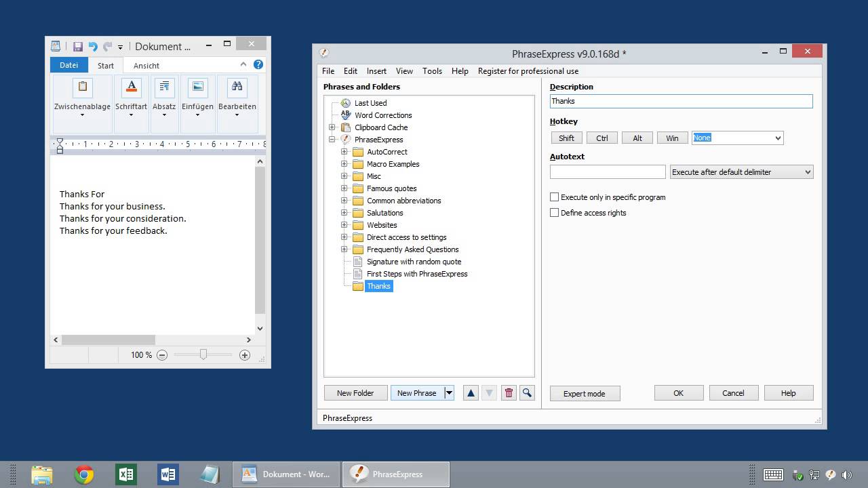Expand Macro Examples folder
Viewport: 868px width, 488px height.
click(x=344, y=164)
